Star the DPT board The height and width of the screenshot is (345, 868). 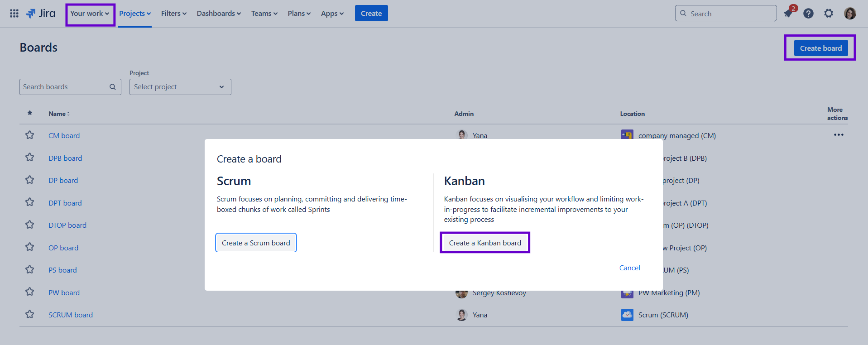[30, 202]
